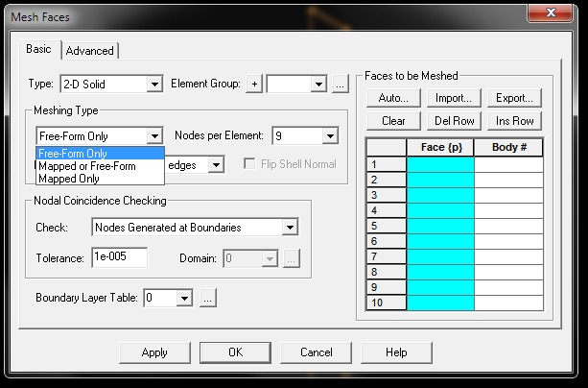The image size is (588, 388).
Task: Select the Body # cell in row 8
Action: click(509, 272)
